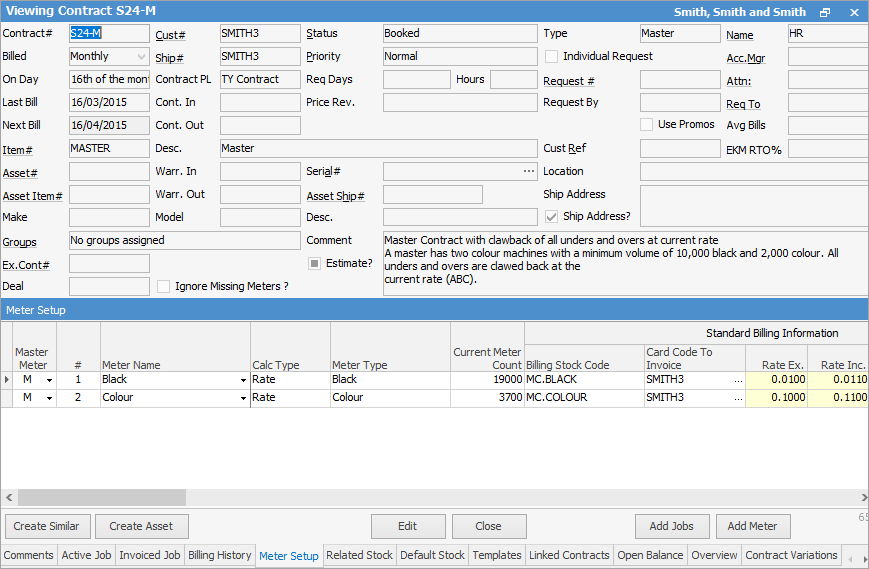Toggle the Ignore Missing Meters checkbox
The height and width of the screenshot is (569, 869).
tap(164, 287)
